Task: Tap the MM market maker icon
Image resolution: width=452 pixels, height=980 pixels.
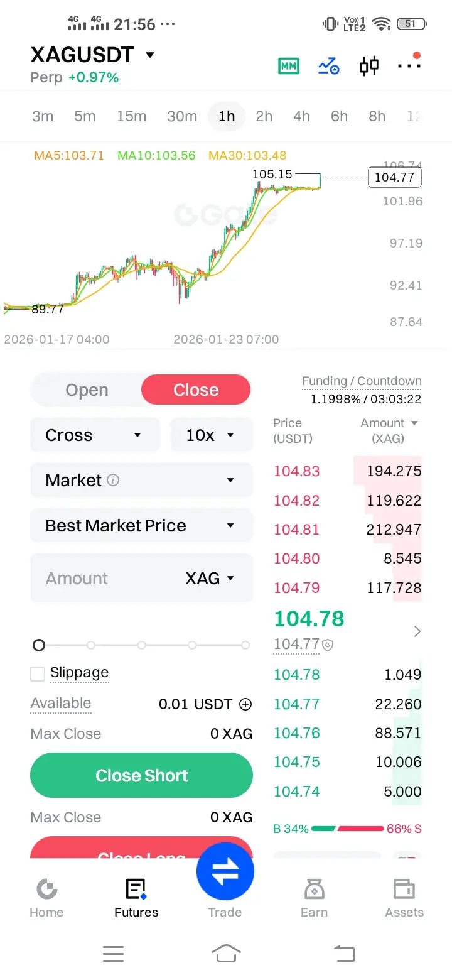Action: (289, 66)
